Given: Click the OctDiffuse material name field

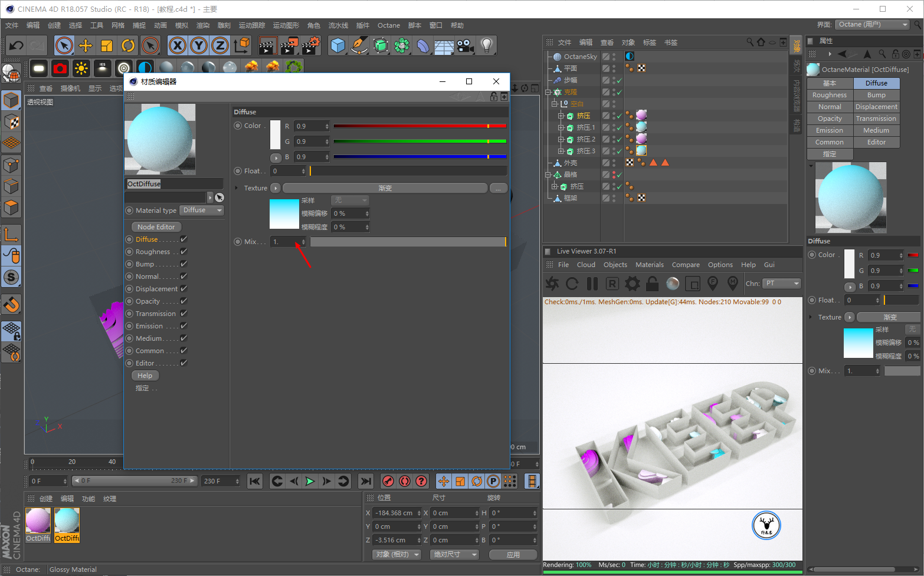Looking at the screenshot, I should click(175, 184).
